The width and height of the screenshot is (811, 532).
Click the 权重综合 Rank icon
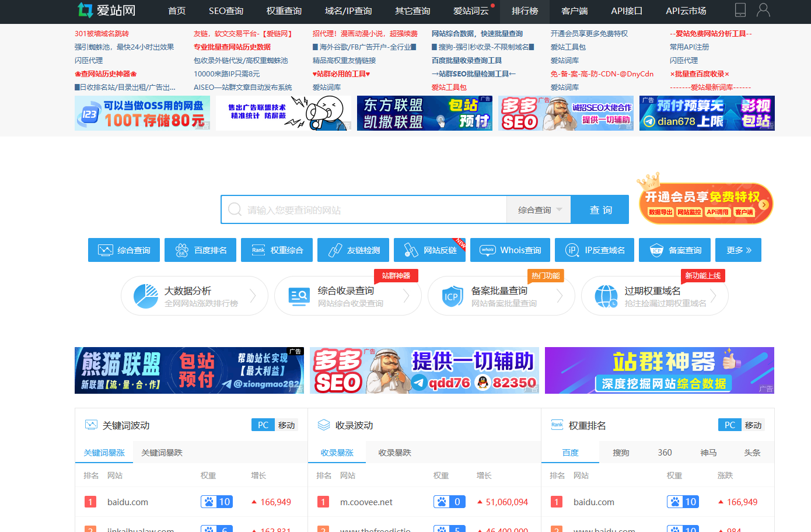258,250
